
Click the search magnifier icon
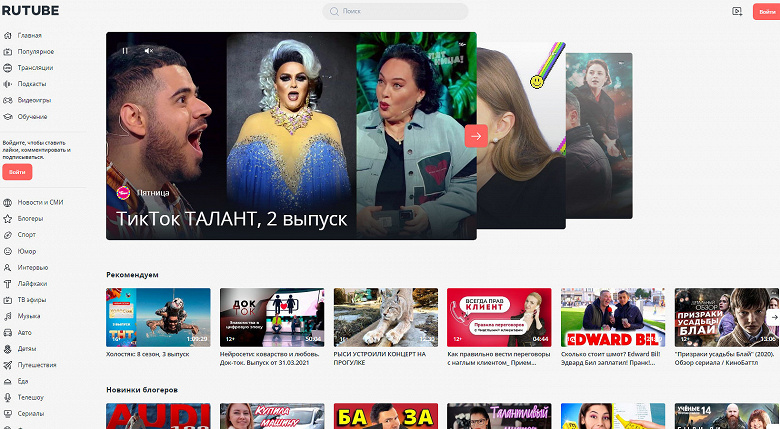334,11
